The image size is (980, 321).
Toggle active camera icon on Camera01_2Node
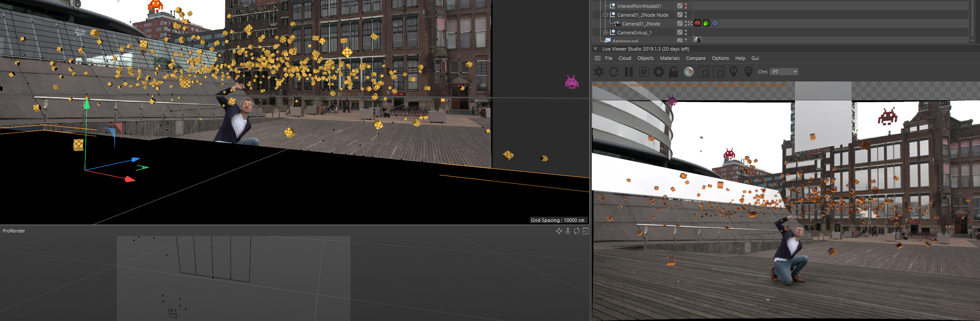(690, 23)
